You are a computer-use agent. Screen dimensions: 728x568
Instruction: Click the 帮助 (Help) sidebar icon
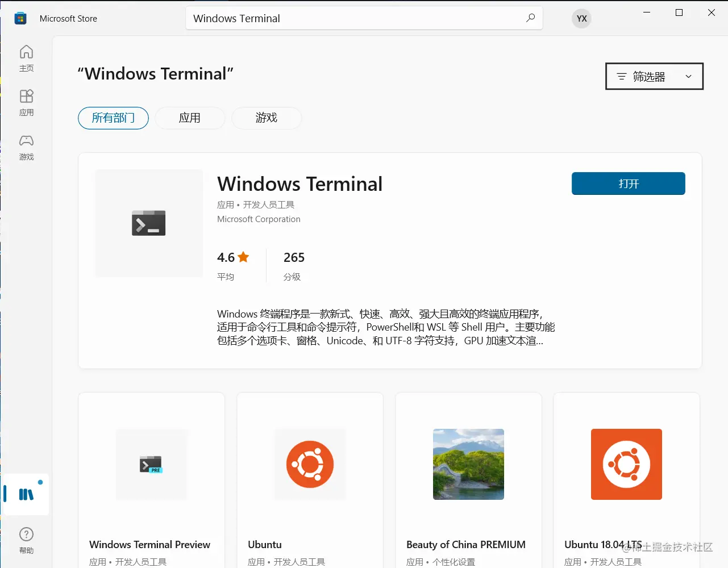coord(26,538)
